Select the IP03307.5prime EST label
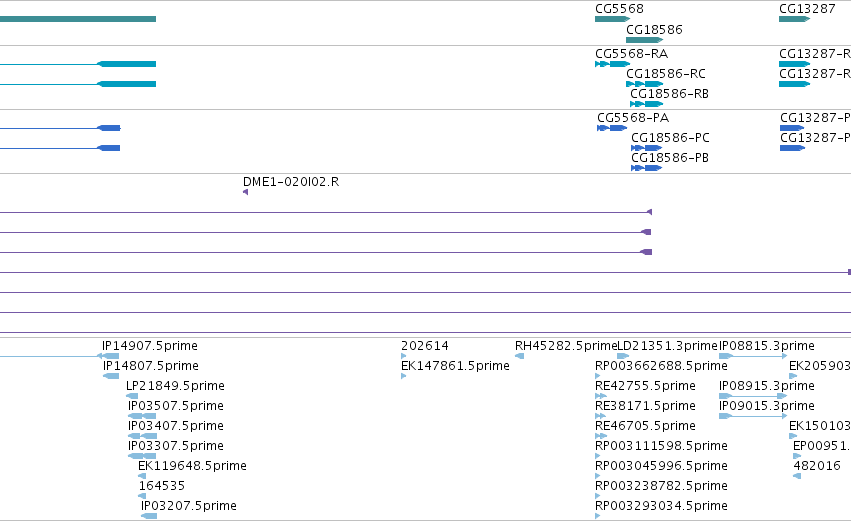851x521 pixels. [x=176, y=446]
